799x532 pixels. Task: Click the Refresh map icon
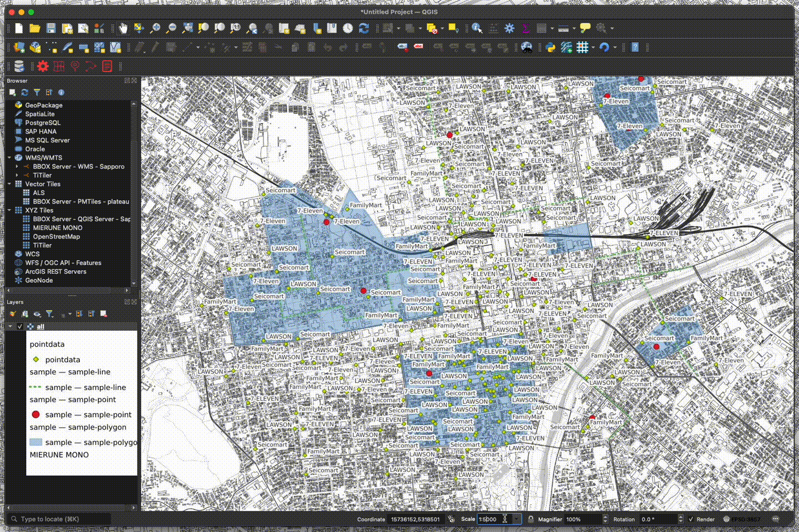(364, 28)
